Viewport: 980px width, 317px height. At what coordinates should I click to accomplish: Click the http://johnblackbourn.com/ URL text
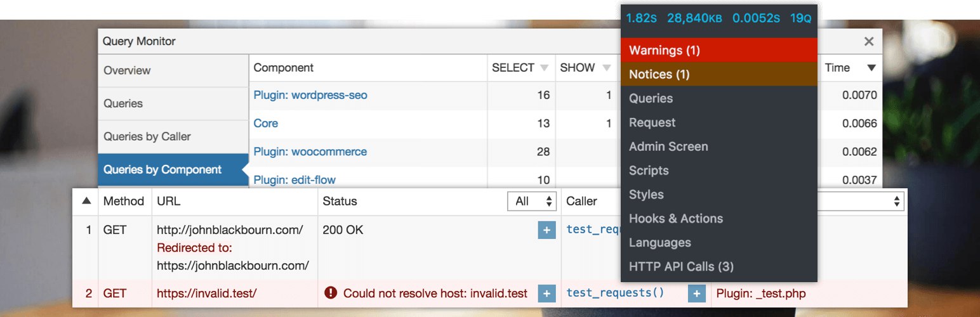230,230
